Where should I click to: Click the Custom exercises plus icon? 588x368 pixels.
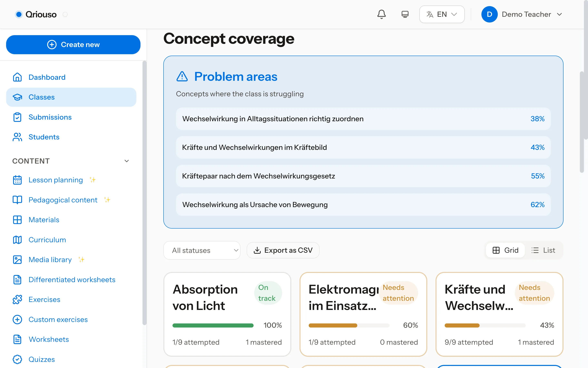17,320
